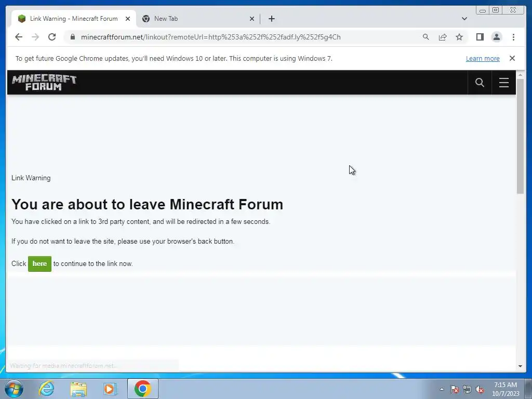
Task: Click the Minecraft Forum logo
Action: tap(44, 83)
